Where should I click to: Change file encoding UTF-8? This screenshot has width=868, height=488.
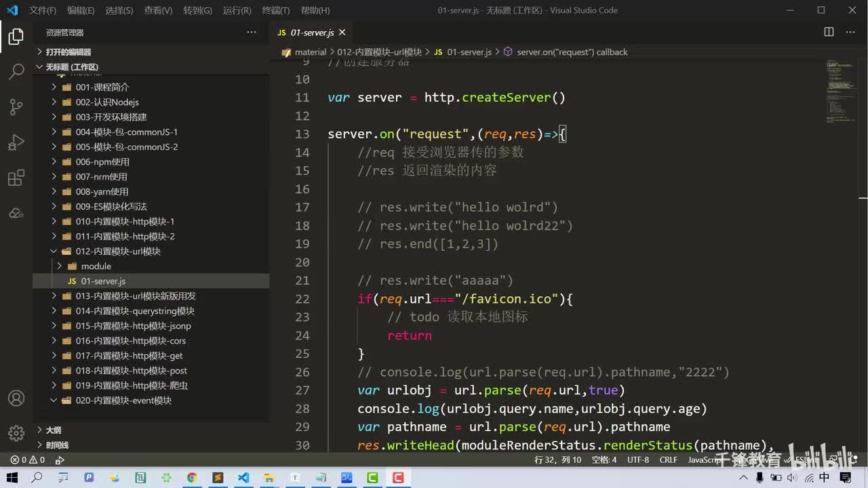coord(638,460)
